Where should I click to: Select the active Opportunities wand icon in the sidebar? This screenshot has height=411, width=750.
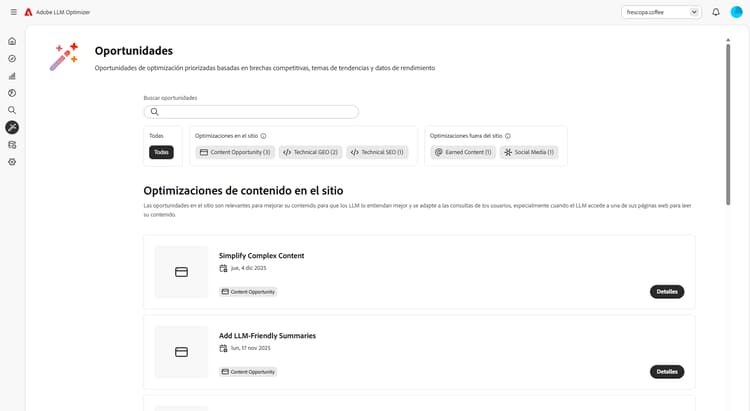pos(12,127)
